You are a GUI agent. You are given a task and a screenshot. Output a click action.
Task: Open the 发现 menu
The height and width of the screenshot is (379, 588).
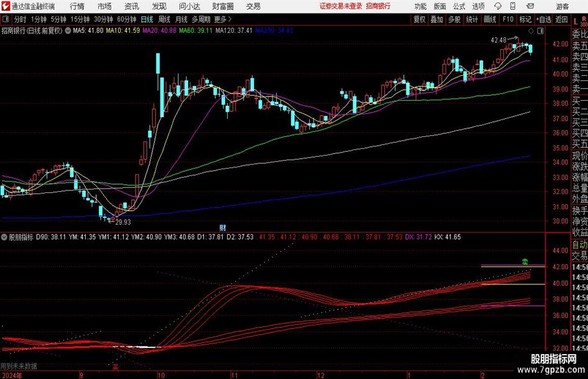pos(159,6)
